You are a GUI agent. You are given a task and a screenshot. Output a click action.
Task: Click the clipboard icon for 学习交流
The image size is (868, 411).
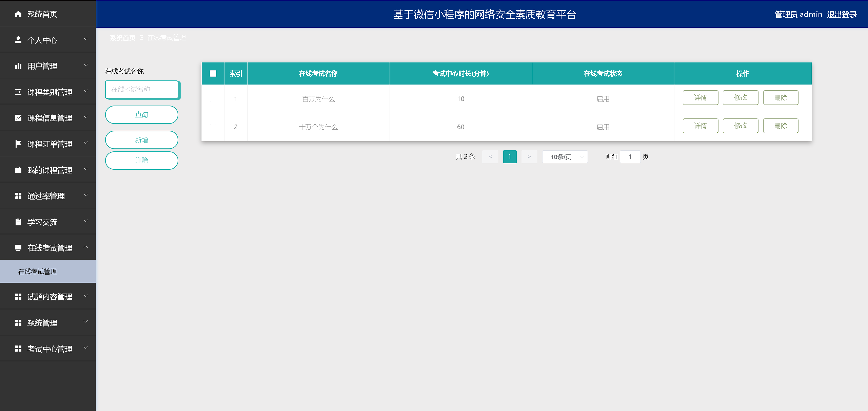[x=18, y=222]
